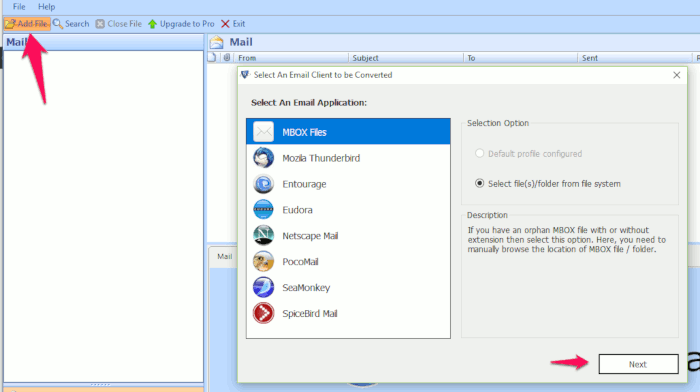
Task: Click the PocoMail icon
Action: click(x=263, y=261)
